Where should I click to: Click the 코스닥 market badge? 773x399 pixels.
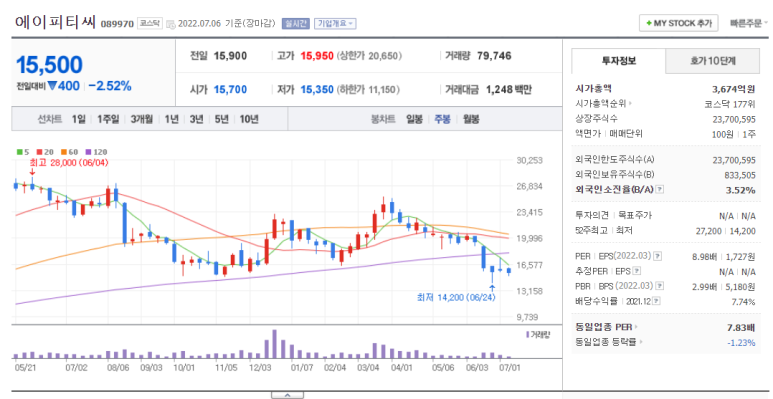tap(149, 23)
